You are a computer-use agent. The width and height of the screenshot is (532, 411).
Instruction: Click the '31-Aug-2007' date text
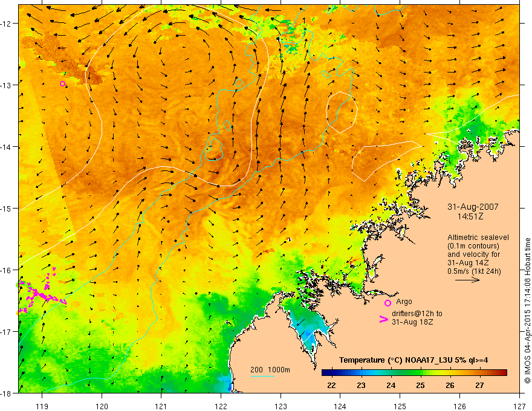pos(473,207)
